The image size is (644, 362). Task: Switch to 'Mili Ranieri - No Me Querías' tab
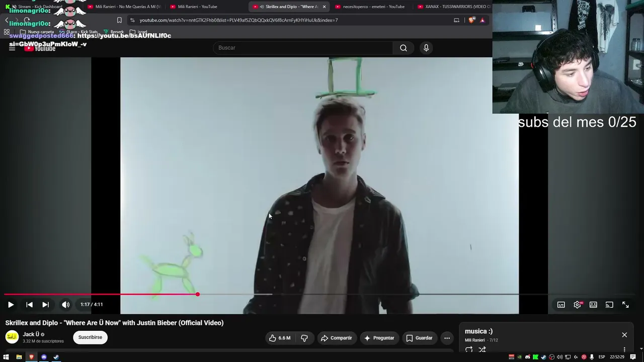pyautogui.click(x=124, y=7)
